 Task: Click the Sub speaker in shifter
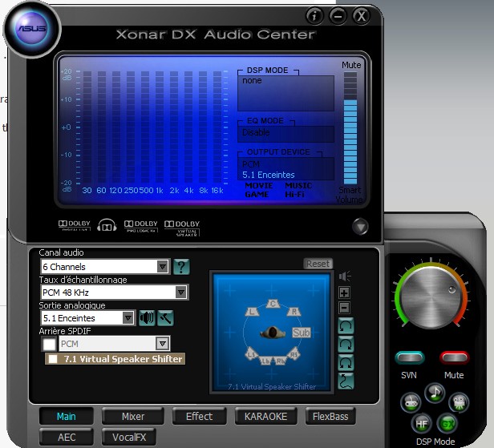point(302,333)
